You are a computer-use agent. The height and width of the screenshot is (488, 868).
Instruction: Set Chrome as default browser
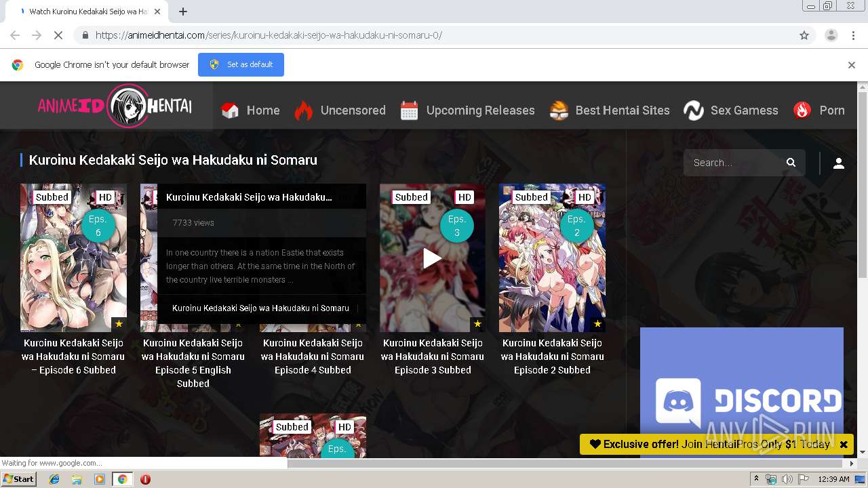(241, 64)
